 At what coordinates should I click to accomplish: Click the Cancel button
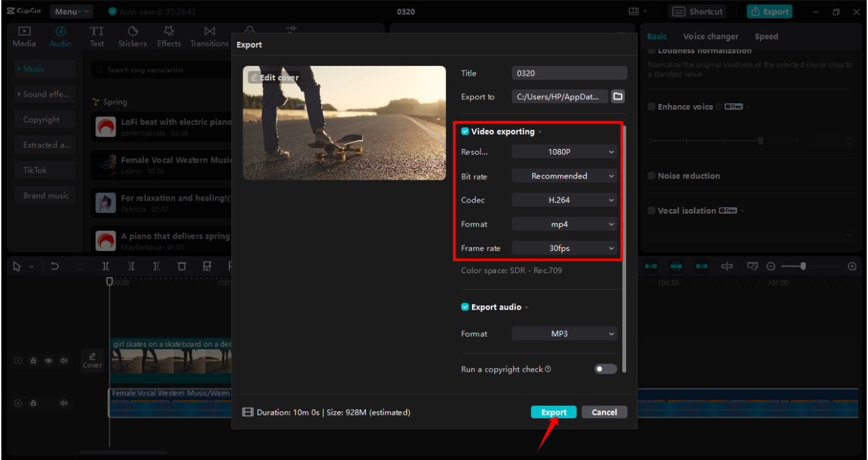click(604, 412)
